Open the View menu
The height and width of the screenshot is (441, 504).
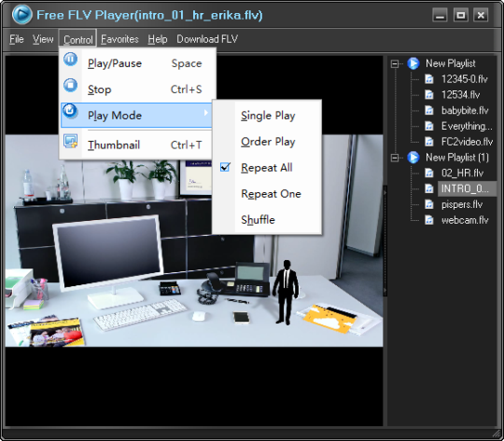(x=43, y=39)
